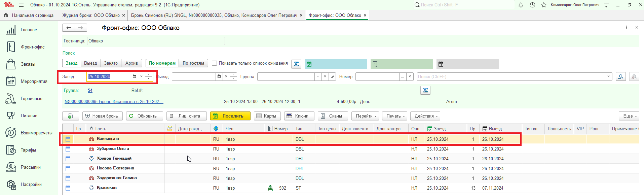
Task: Click the Поиск (Ctrl+F) search field
Action: 511,77
